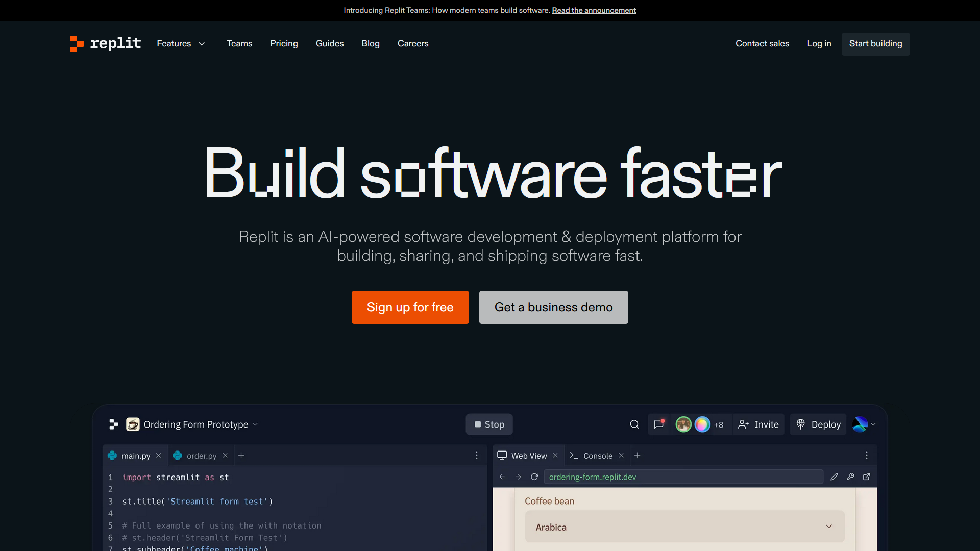Open preview in new tab icon
This screenshot has width=980, height=551.
tap(867, 477)
